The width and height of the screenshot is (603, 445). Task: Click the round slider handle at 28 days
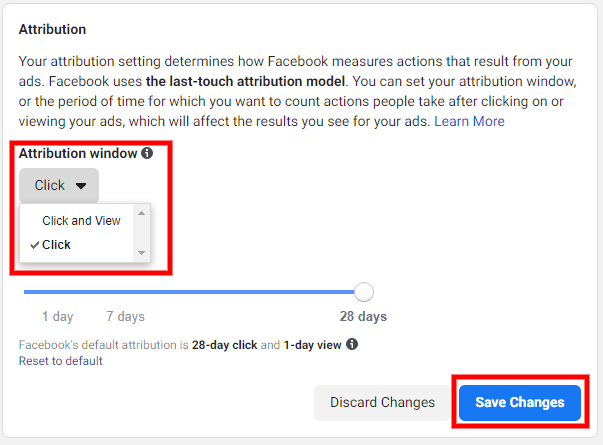(364, 291)
